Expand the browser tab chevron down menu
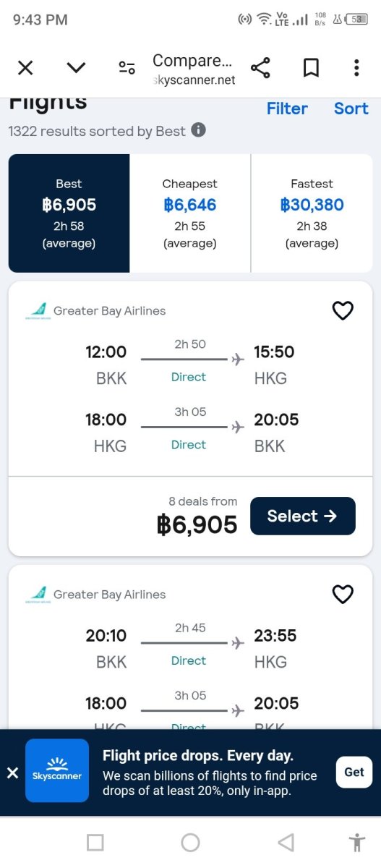381x868 pixels. coord(76,68)
